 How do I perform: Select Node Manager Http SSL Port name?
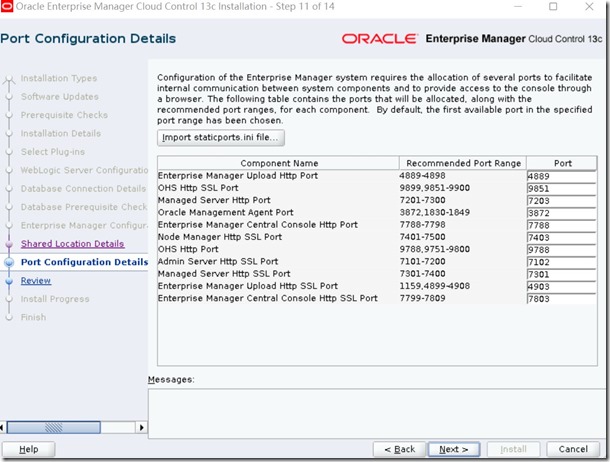pos(220,237)
